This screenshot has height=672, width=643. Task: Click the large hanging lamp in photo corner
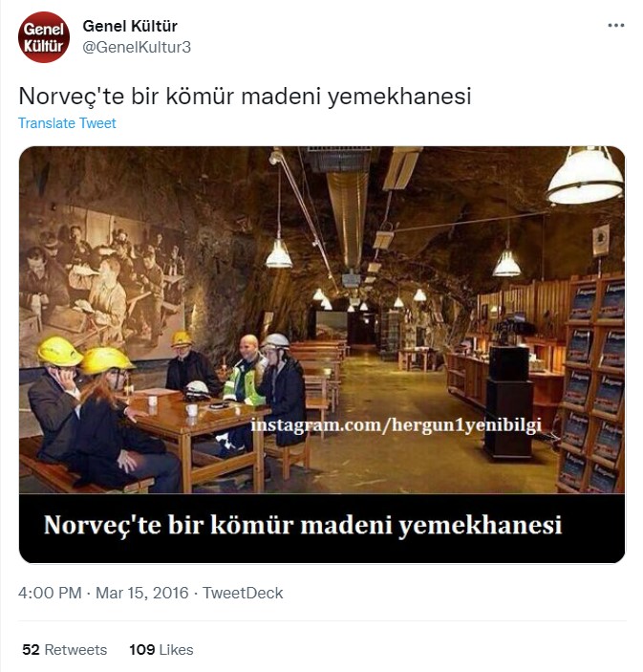(x=586, y=176)
